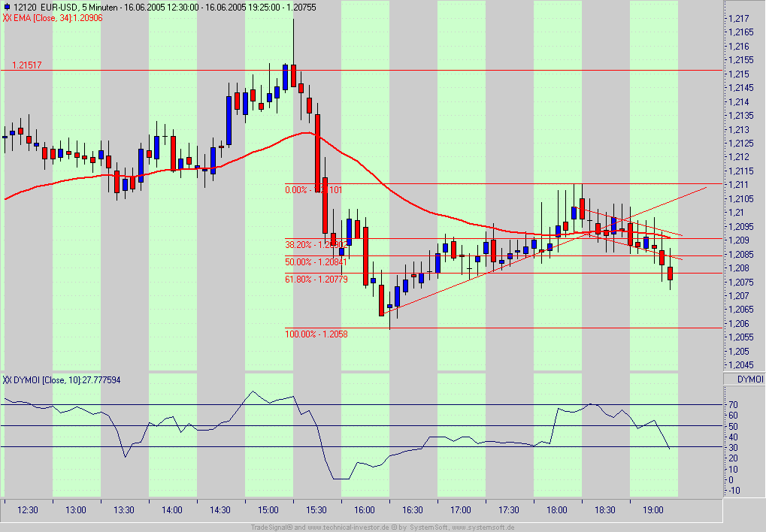Click the 1,2045 price axis label
Image resolution: width=766 pixels, height=532 pixels.
740,365
